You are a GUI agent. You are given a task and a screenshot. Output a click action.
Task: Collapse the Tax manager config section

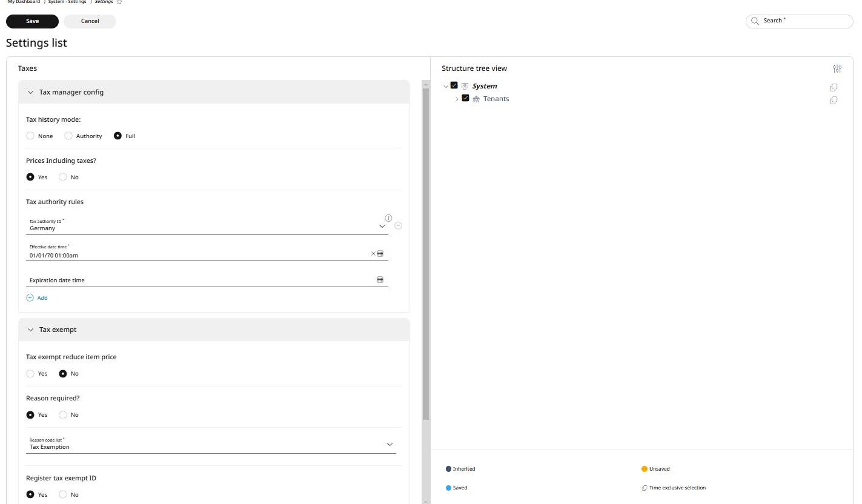(x=31, y=92)
